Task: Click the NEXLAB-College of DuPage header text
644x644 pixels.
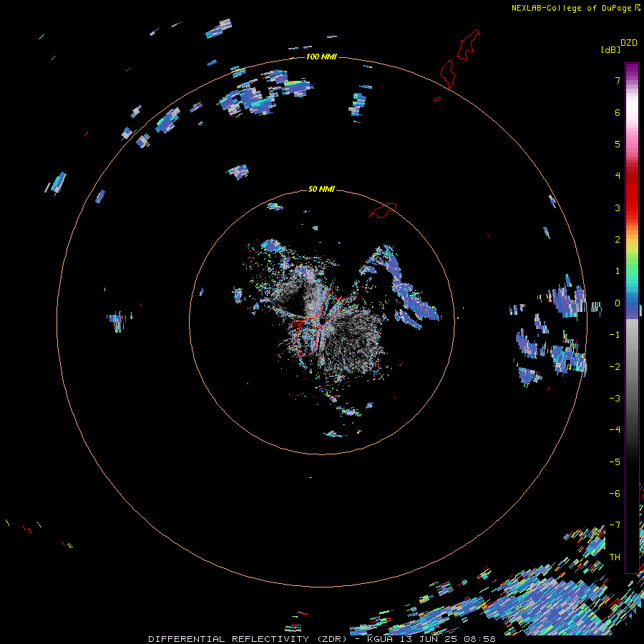Action: click(571, 8)
